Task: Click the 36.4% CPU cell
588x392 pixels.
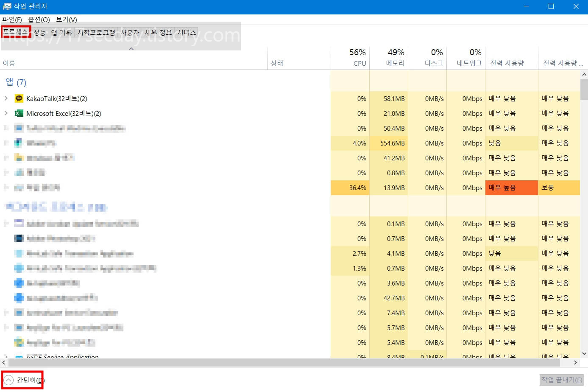Action: [350, 188]
